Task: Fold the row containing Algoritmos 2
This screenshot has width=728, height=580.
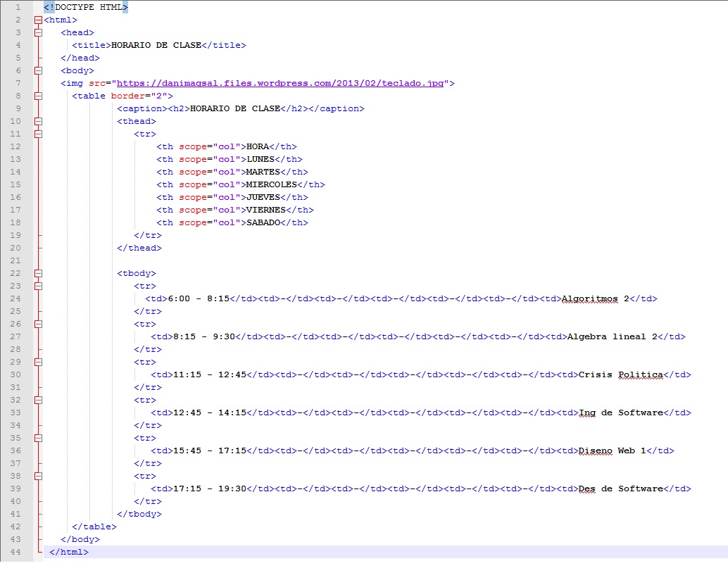Action: coord(38,286)
